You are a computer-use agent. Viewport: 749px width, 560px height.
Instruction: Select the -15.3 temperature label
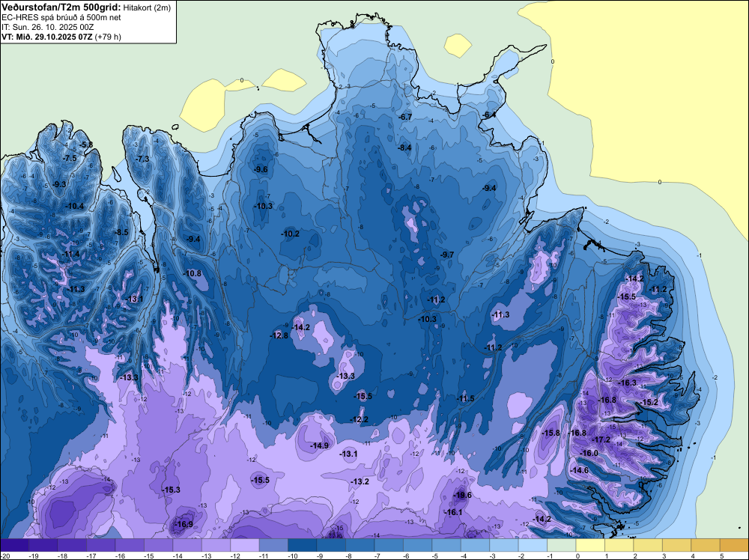point(171,490)
